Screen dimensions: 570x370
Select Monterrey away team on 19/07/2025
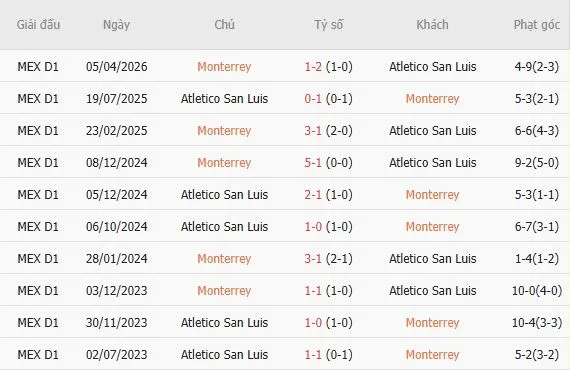(x=433, y=99)
